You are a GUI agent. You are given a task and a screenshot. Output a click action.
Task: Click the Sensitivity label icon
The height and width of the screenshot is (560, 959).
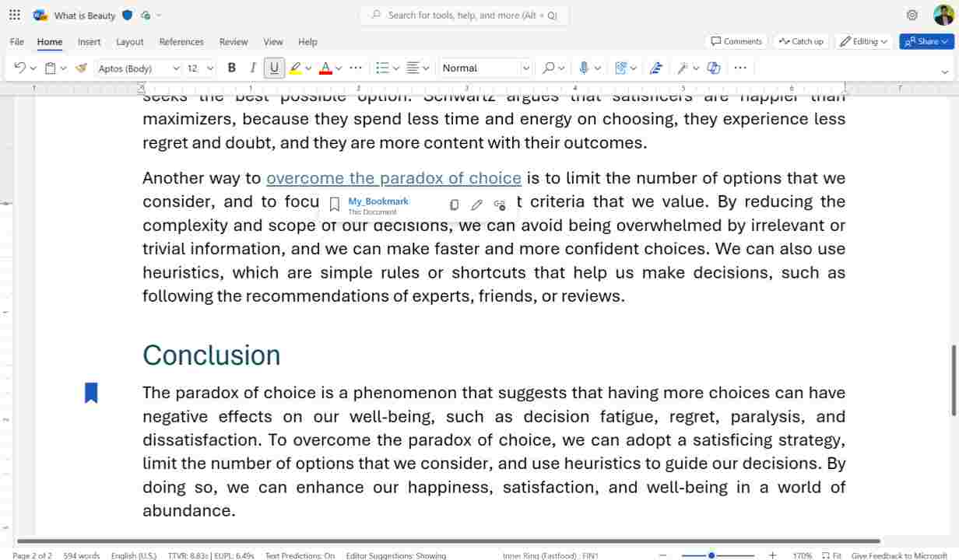click(620, 68)
